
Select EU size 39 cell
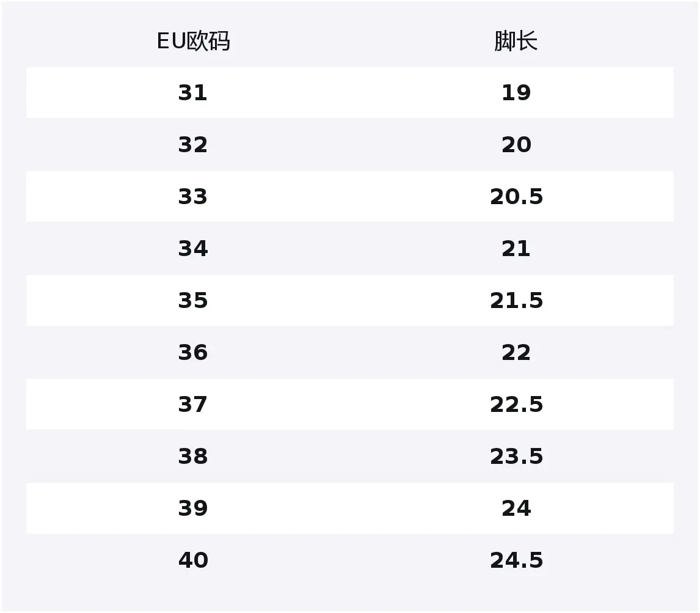193,508
